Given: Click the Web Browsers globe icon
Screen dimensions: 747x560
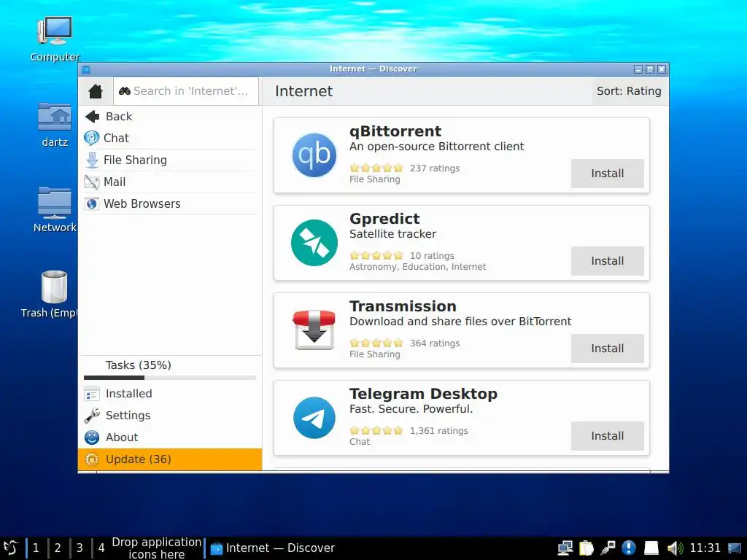Looking at the screenshot, I should 91,204.
